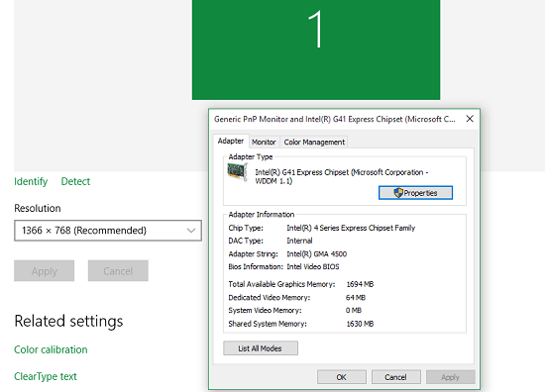Screen dimensions: 545x392
Task: Click the 0 MB system video memory value
Action: (x=354, y=310)
